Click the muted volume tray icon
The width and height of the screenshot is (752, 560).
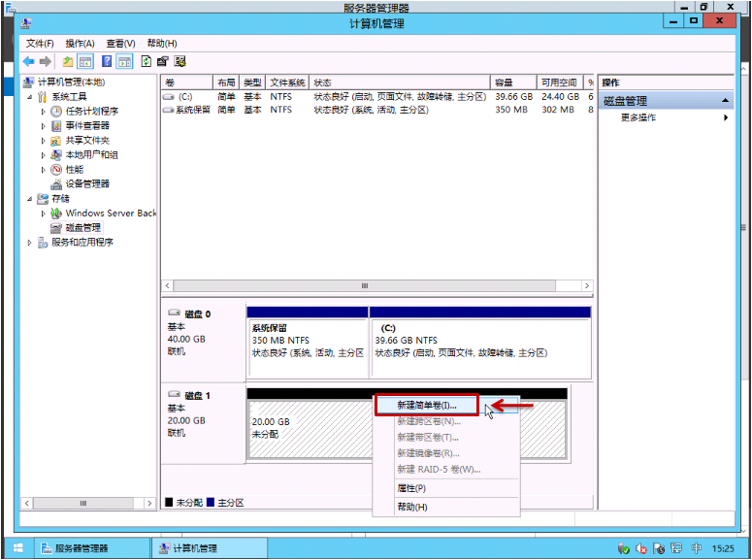point(641,548)
